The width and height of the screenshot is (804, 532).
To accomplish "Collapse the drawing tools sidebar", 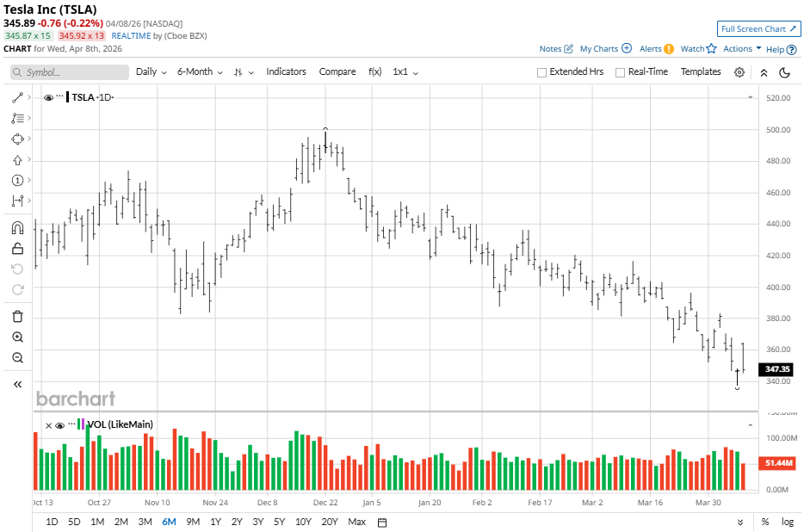I will point(17,384).
